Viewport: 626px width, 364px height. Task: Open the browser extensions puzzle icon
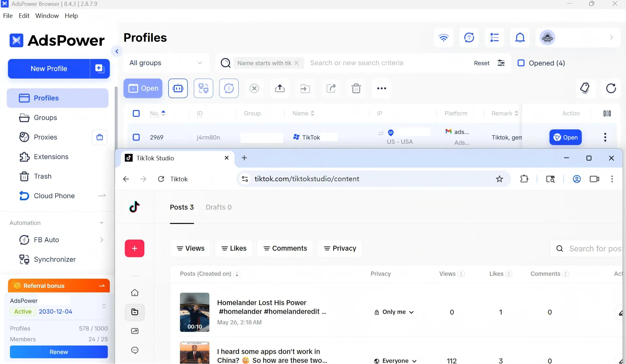tap(524, 179)
